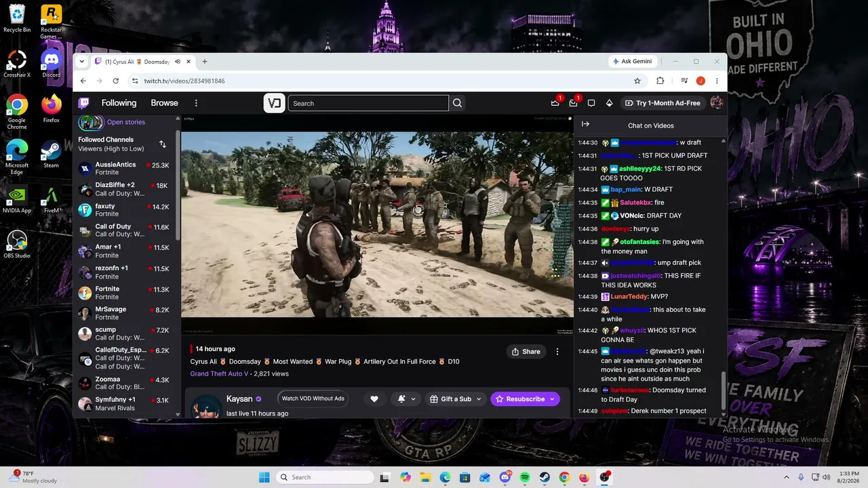Open the Recycle Bin desktop icon
Image resolution: width=868 pixels, height=488 pixels.
pyautogui.click(x=17, y=19)
